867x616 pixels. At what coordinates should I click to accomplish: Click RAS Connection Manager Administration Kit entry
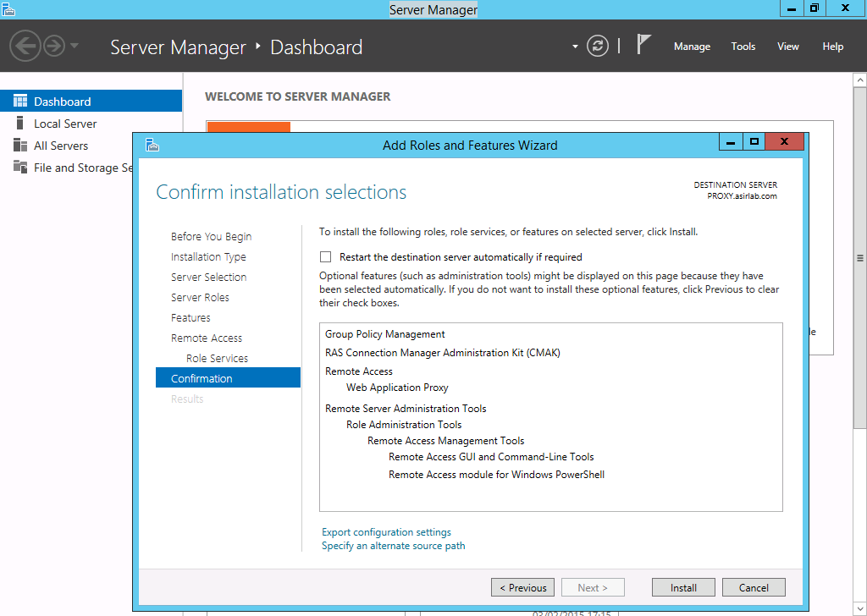coord(442,353)
